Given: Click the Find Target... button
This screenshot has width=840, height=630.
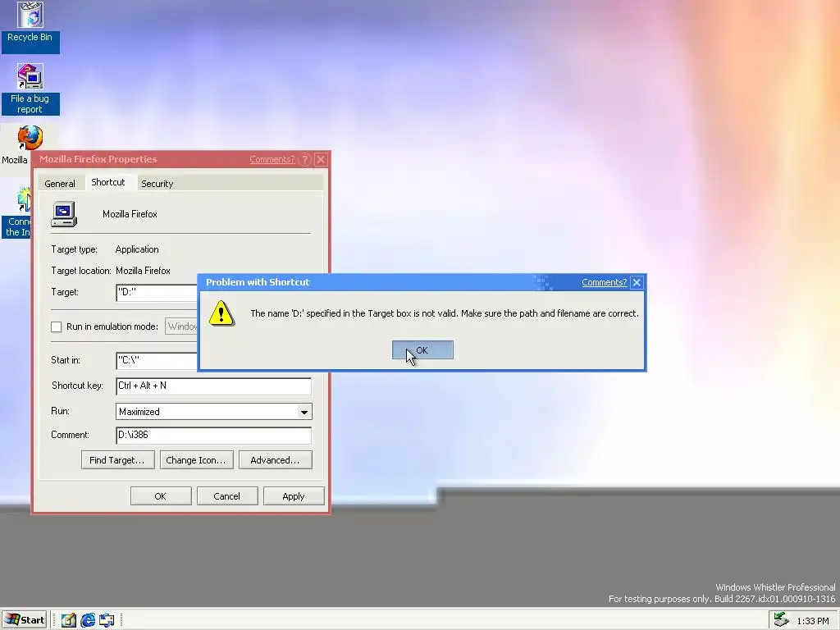Looking at the screenshot, I should [117, 460].
